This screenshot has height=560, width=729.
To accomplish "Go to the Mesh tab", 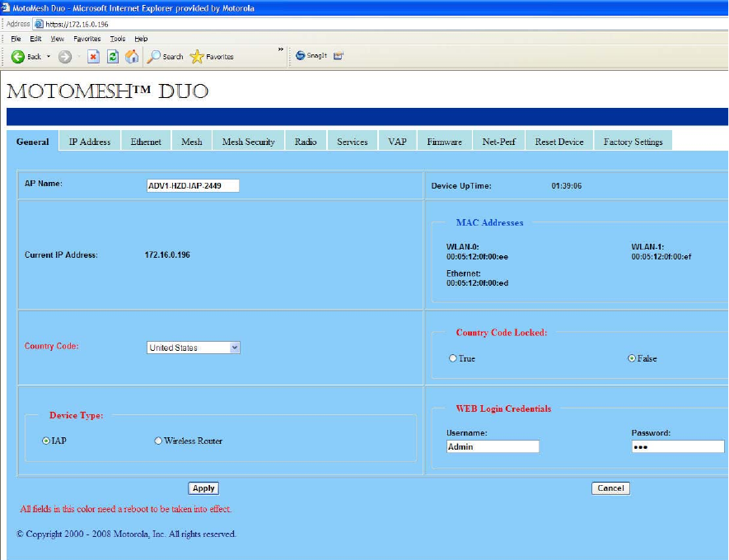I will pos(192,142).
